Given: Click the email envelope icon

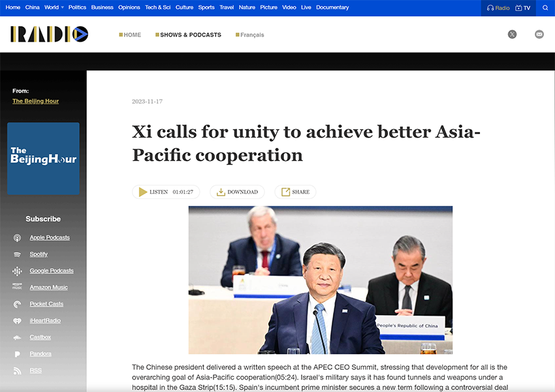Looking at the screenshot, I should [539, 35].
